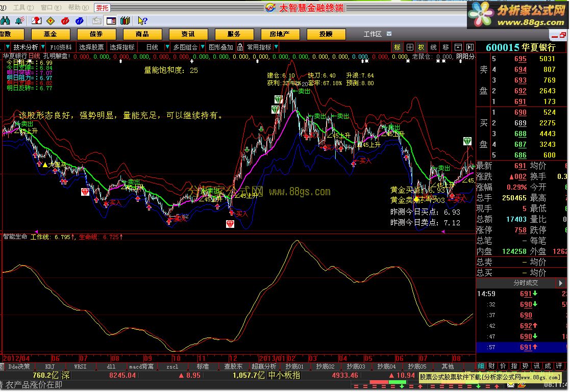
Task: Select the 抄底03 indicator tab
Action: pos(356,367)
